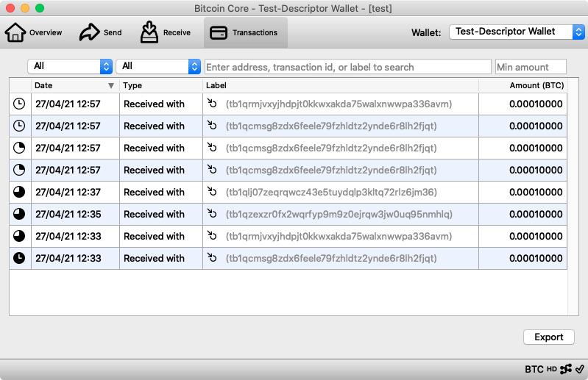Select the 27/04/21 12:35 transaction row

288,214
